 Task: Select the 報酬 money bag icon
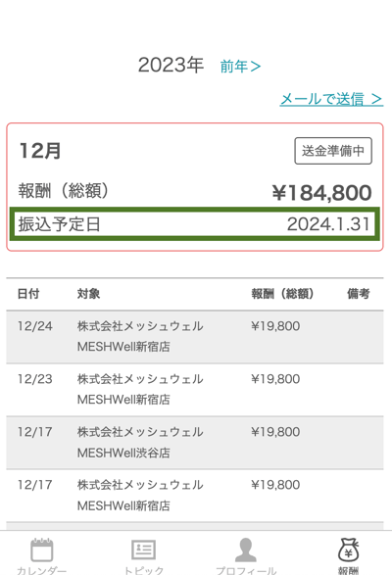tap(348, 550)
